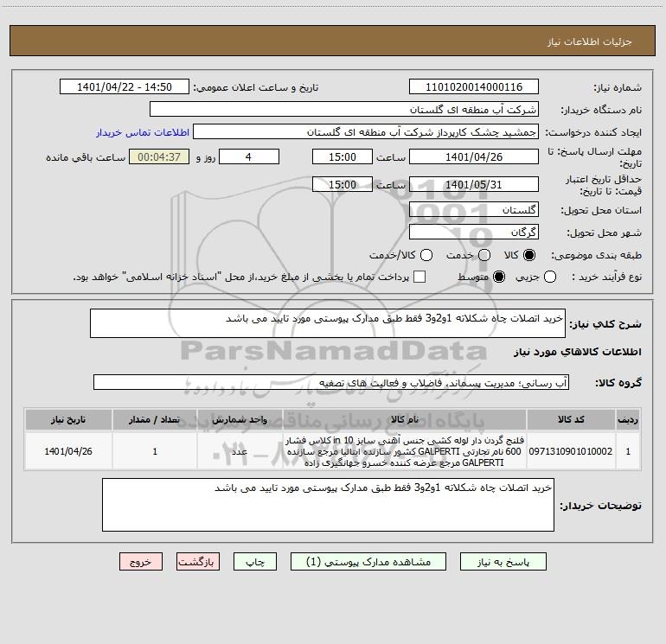This screenshot has height=644, width=666.
Task: Click the unit cell عدد
Action: click(240, 451)
